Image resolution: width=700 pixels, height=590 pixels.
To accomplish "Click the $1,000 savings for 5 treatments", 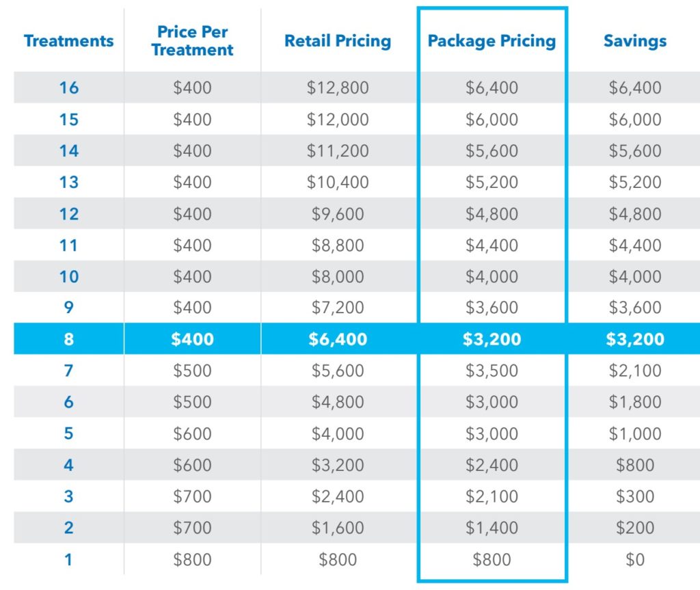I will [x=635, y=433].
